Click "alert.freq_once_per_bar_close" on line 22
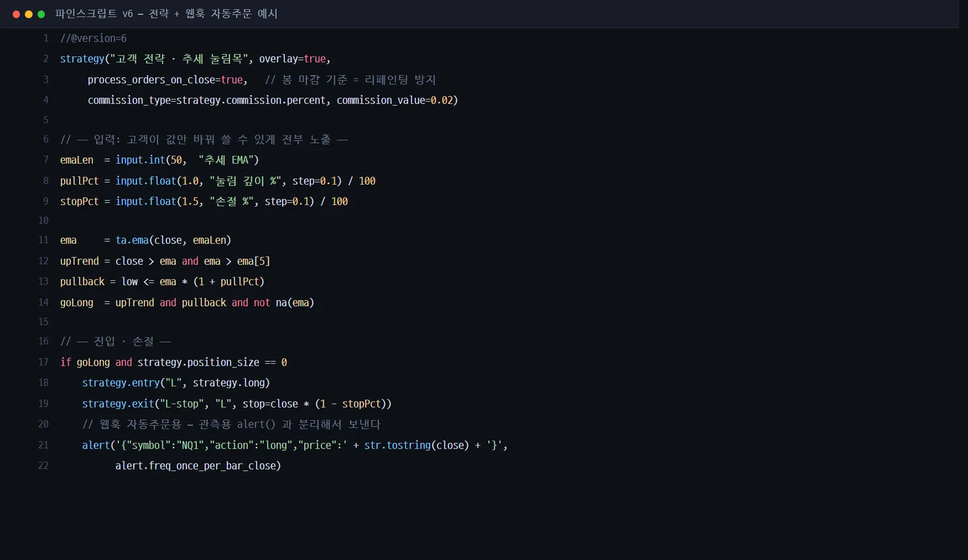This screenshot has width=968, height=560. 195,466
